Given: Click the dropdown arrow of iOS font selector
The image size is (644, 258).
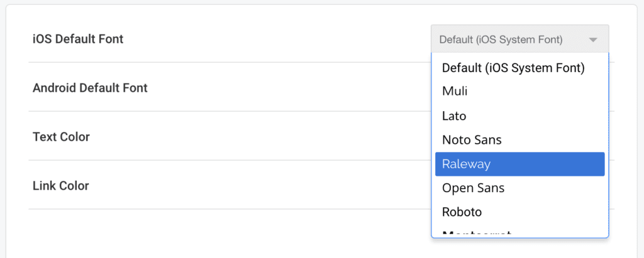Looking at the screenshot, I should pos(592,40).
